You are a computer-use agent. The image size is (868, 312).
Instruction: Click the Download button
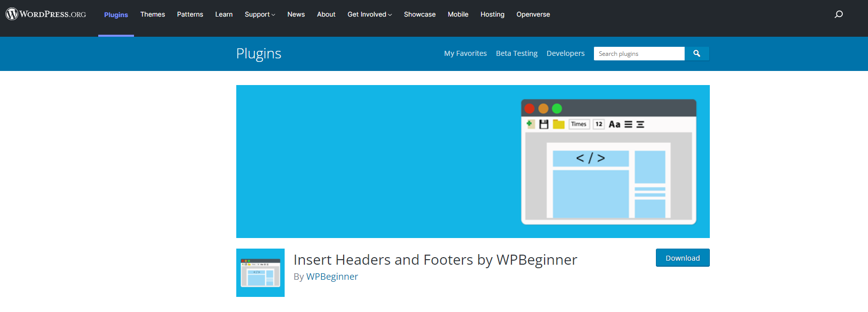tap(683, 258)
